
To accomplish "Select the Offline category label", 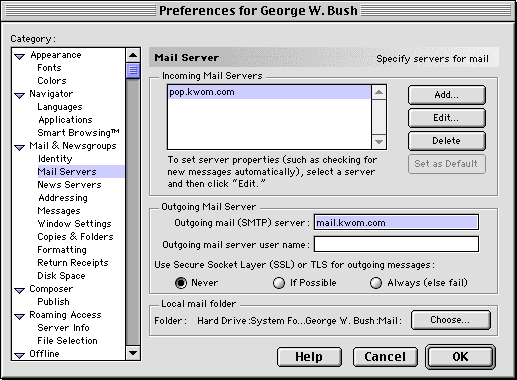I will (44, 354).
